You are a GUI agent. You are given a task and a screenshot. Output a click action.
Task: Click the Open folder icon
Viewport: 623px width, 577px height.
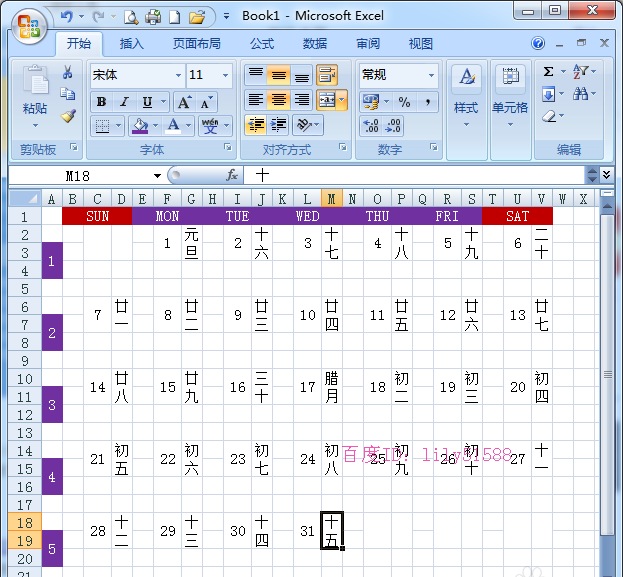tap(197, 17)
